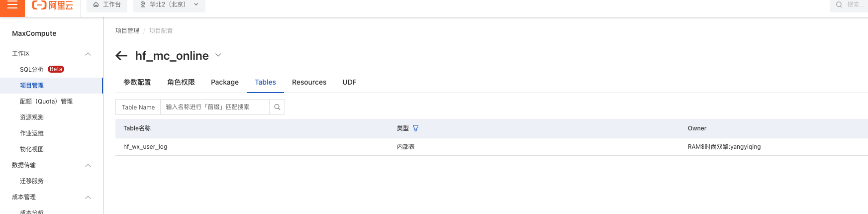
Task: Click the top-right search icon
Action: pos(839,4)
